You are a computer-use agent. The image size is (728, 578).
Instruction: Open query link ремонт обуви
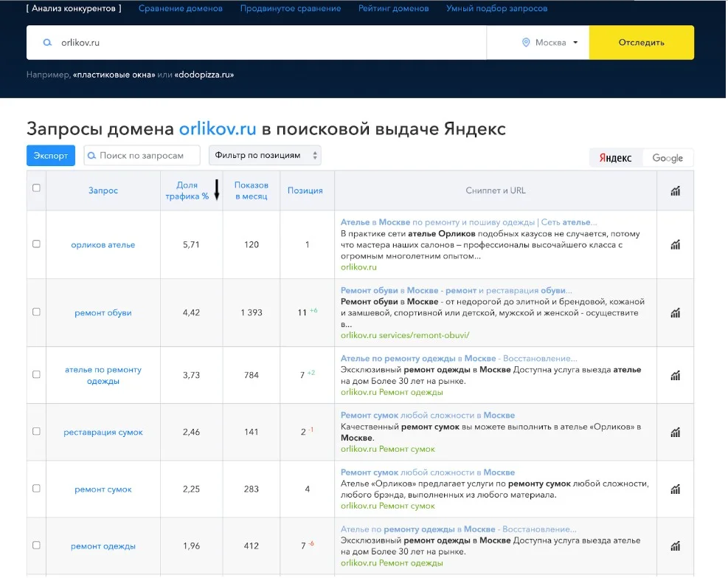(x=103, y=313)
